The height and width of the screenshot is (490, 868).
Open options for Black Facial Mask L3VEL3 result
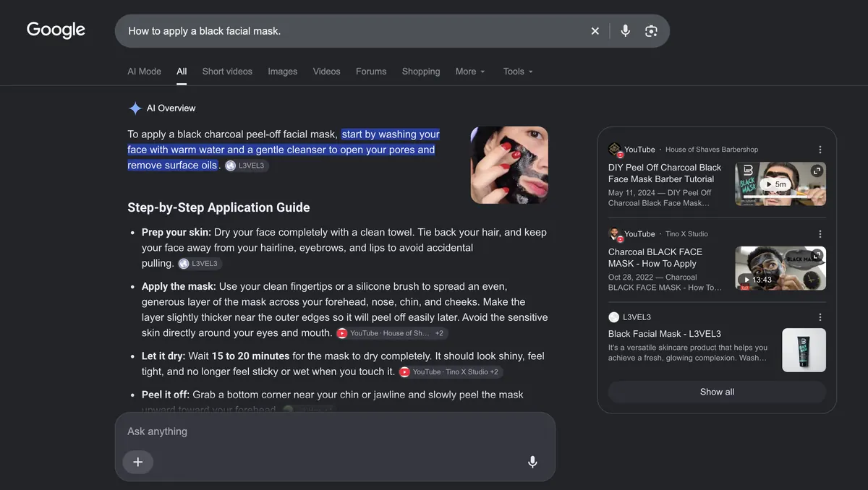[x=820, y=317]
